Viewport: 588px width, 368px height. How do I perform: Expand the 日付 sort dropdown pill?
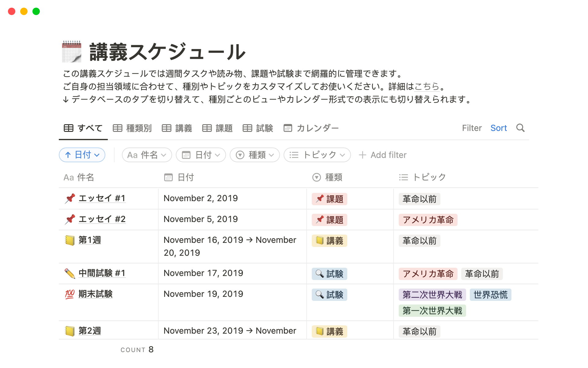coord(82,155)
